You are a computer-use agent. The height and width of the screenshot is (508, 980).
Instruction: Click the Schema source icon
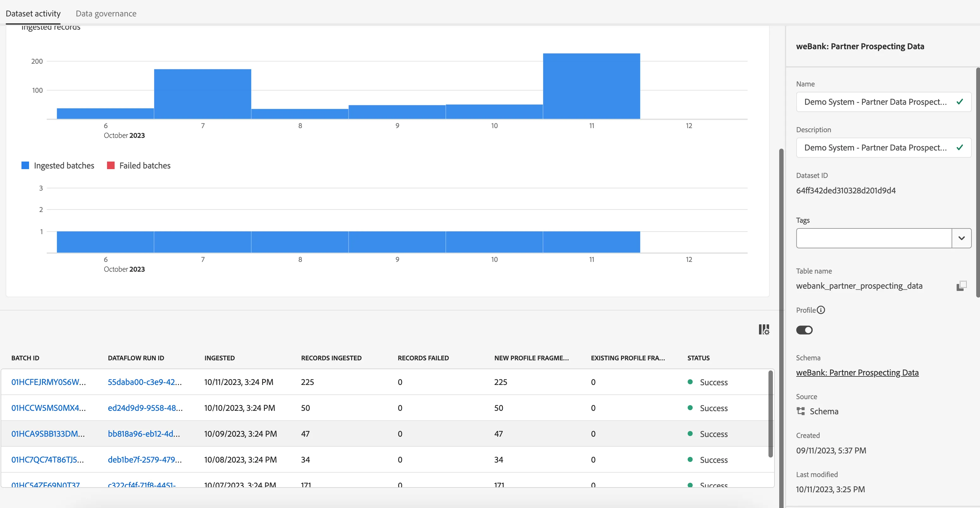click(x=801, y=411)
